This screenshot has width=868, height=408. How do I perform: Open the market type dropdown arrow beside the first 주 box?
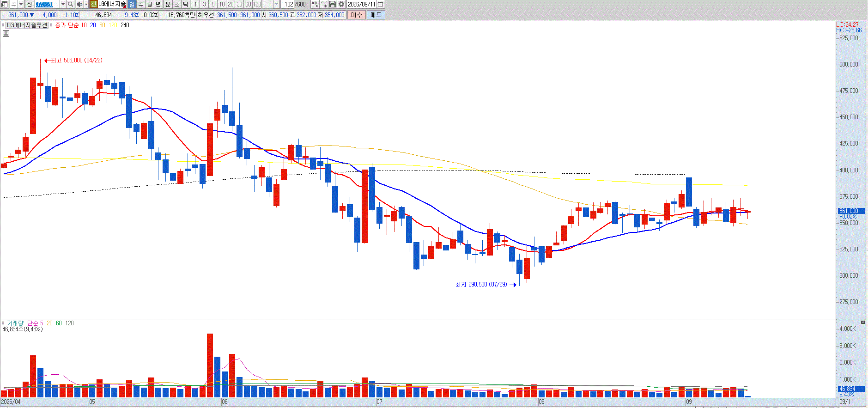(21, 4)
